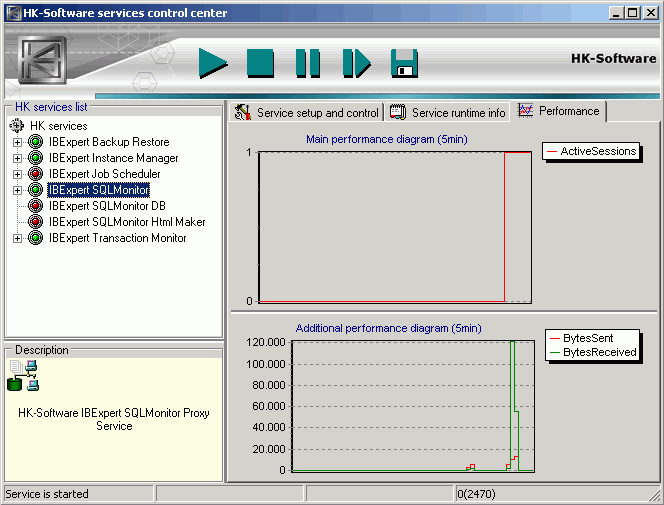Click the BytesSent legend entry

(x=581, y=338)
